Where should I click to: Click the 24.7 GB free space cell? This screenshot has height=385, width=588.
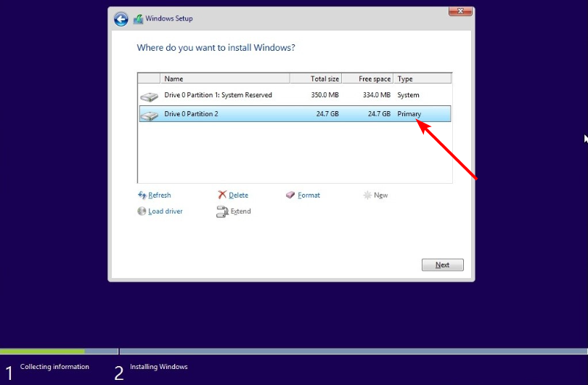pyautogui.click(x=379, y=114)
